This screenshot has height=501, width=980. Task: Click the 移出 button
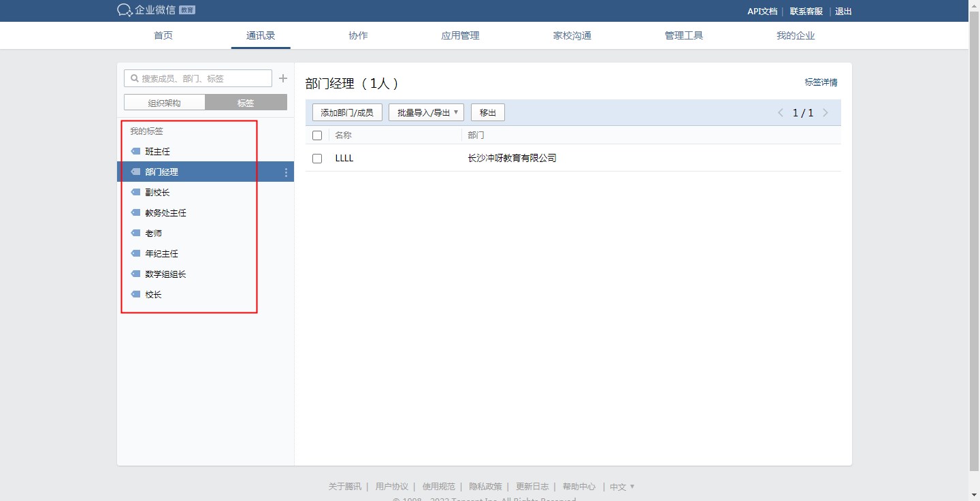coord(488,113)
